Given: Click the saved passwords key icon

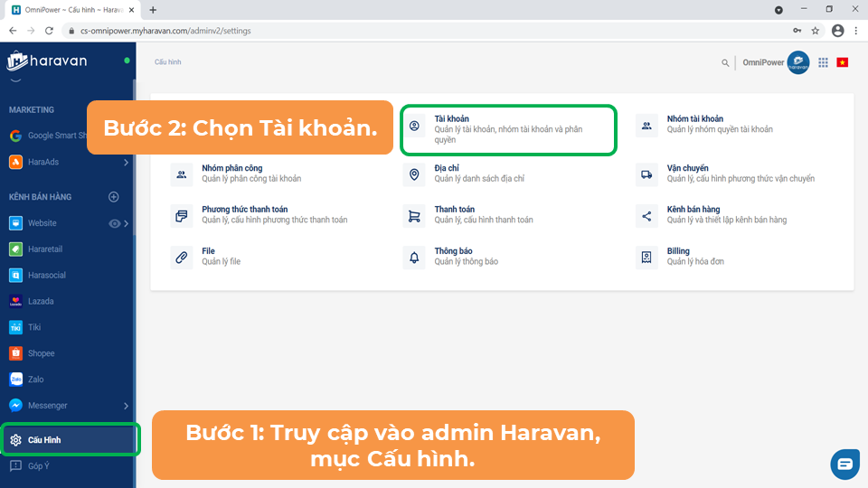Looking at the screenshot, I should (797, 31).
